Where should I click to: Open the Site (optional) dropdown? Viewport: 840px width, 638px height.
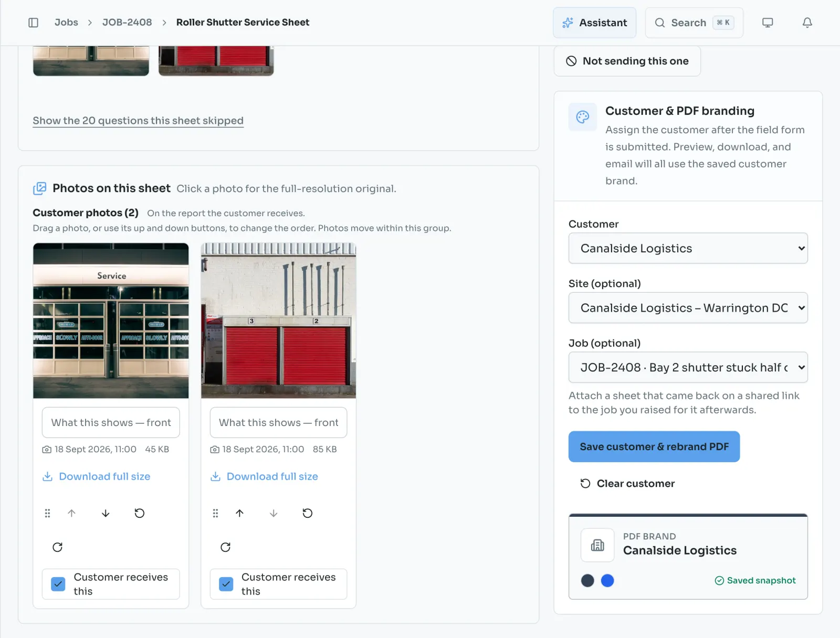coord(688,308)
